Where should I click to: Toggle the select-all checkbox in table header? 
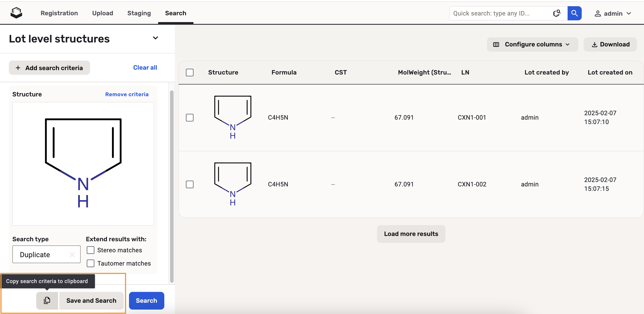point(189,72)
